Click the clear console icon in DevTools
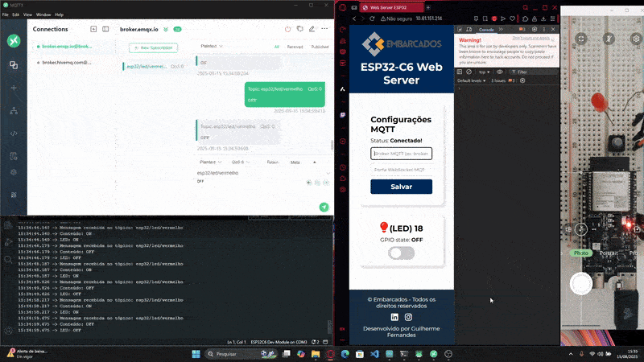This screenshot has height=362, width=644. point(469,72)
